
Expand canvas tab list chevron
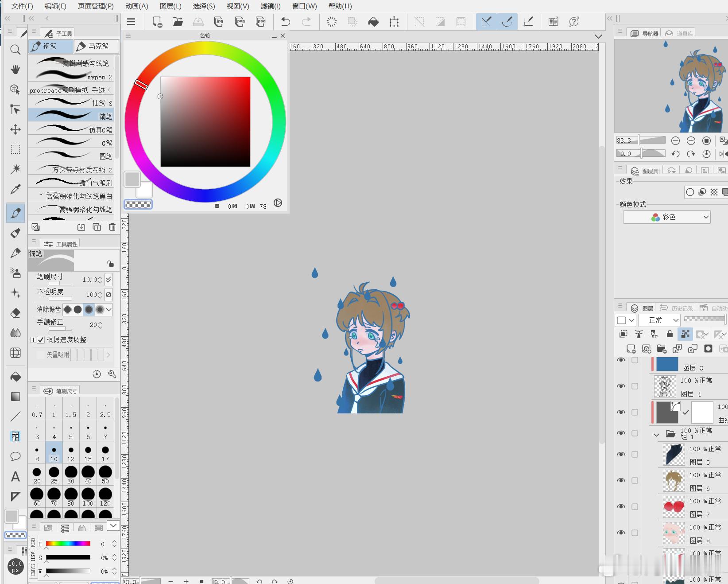click(598, 36)
